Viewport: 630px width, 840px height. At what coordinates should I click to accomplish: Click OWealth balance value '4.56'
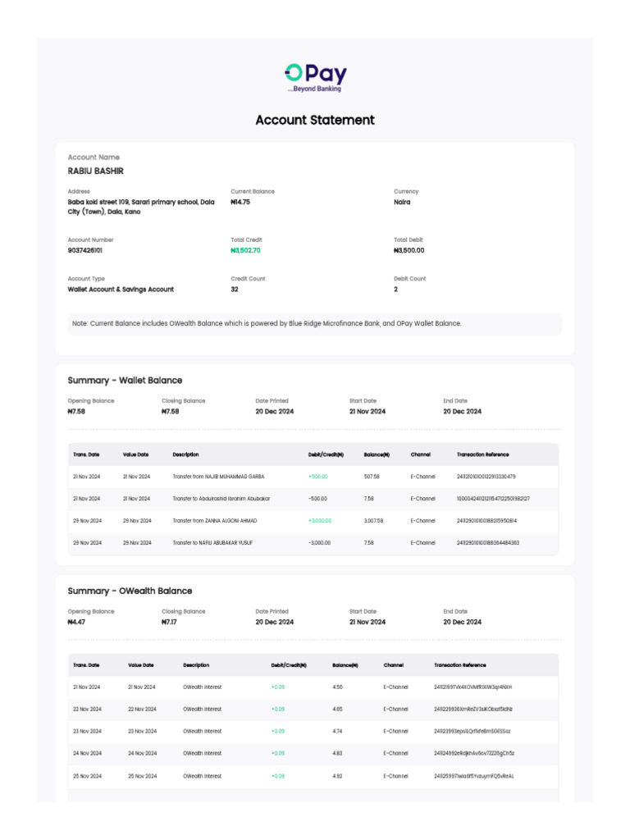pyautogui.click(x=337, y=687)
